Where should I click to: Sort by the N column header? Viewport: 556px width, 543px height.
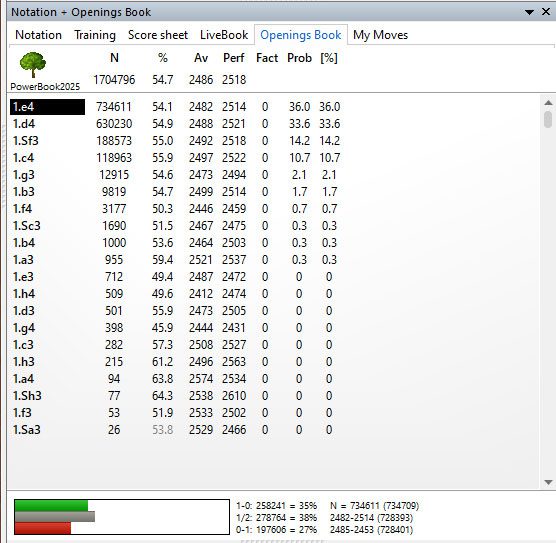114,58
